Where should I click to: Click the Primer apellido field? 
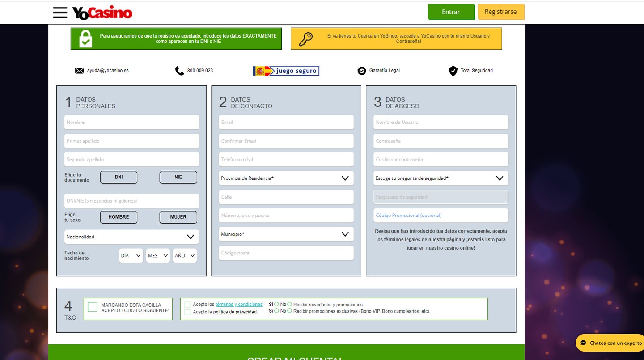tap(131, 141)
